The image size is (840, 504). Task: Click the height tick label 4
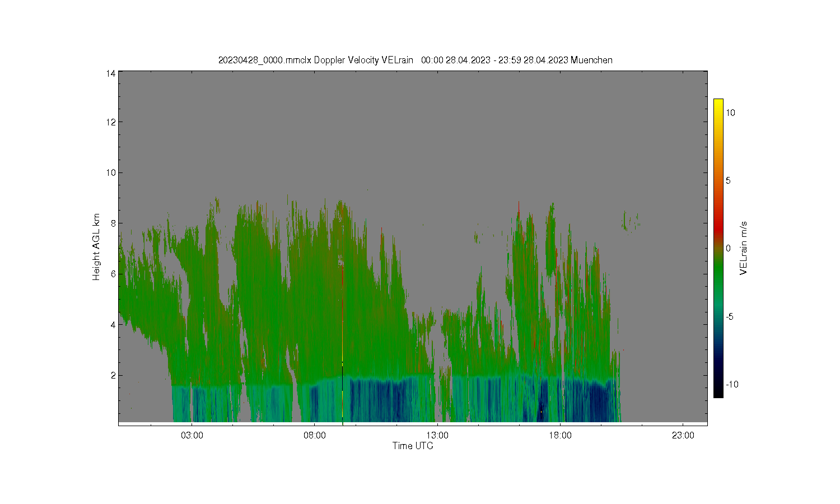click(113, 325)
